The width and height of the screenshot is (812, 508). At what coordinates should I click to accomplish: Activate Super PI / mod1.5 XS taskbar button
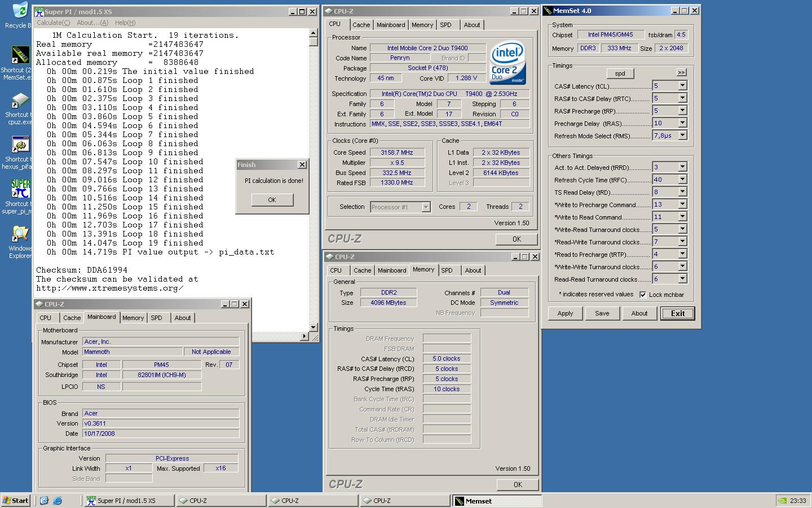tap(129, 501)
